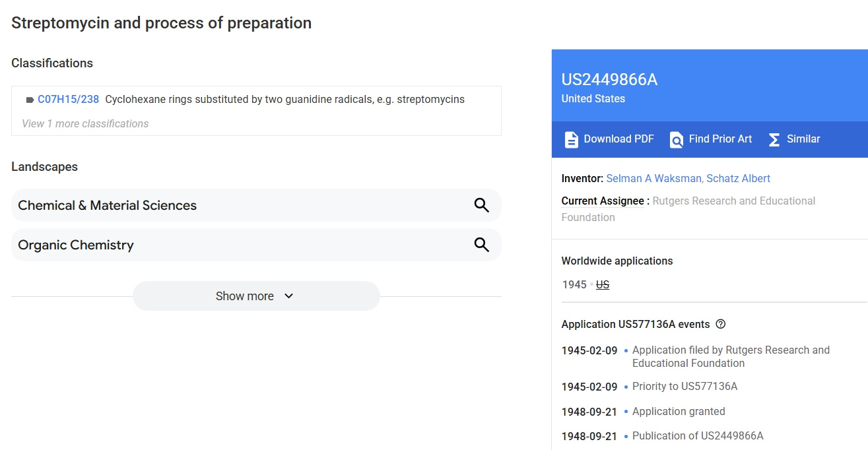868x450 pixels.
Task: Click the Download PDF document icon
Action: pyautogui.click(x=571, y=139)
